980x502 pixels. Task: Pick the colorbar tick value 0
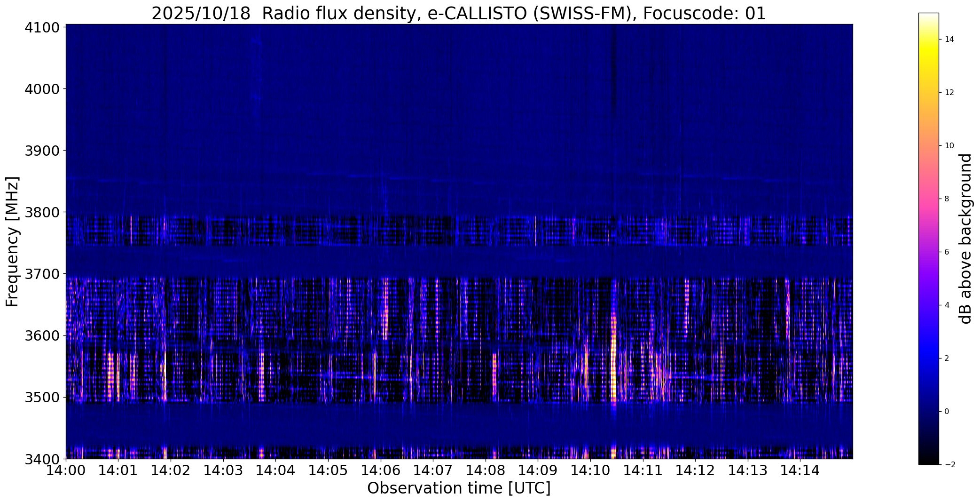coord(947,412)
